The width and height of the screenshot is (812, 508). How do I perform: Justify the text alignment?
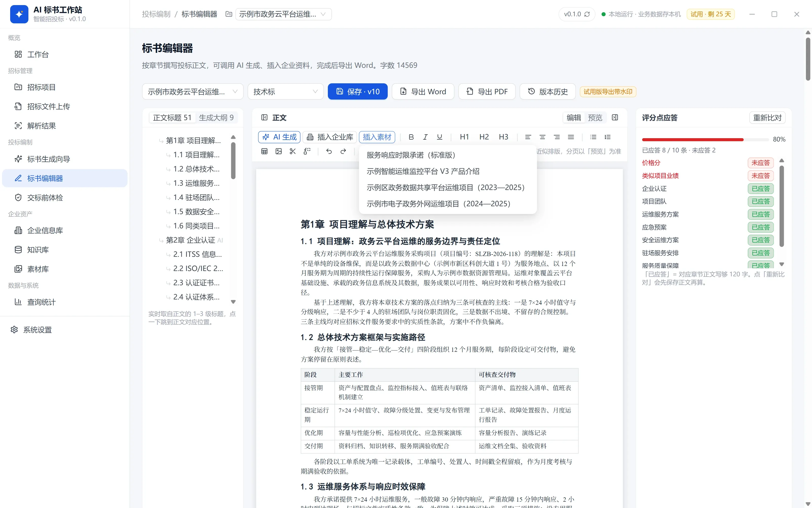[x=571, y=137]
